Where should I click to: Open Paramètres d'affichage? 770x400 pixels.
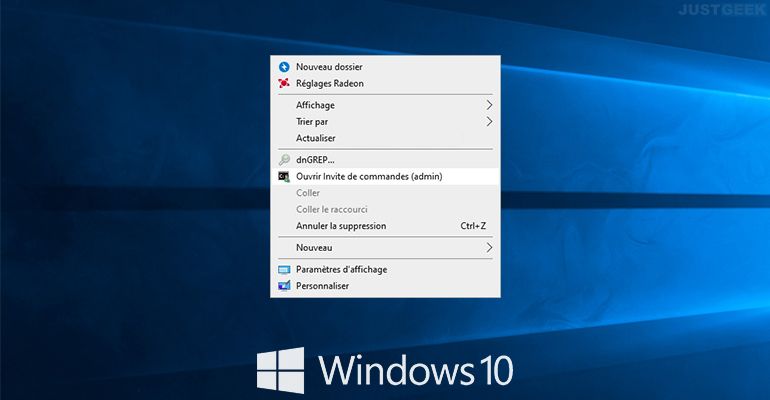tap(385, 269)
